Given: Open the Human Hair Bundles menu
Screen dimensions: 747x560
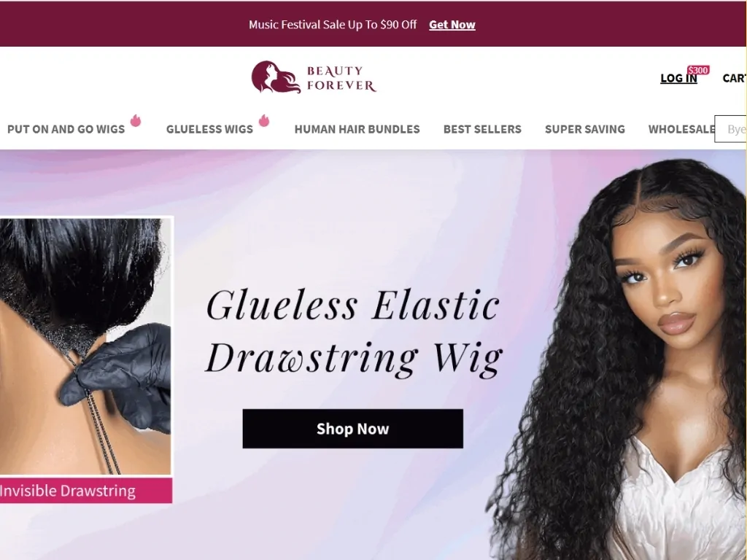Looking at the screenshot, I should (x=357, y=129).
